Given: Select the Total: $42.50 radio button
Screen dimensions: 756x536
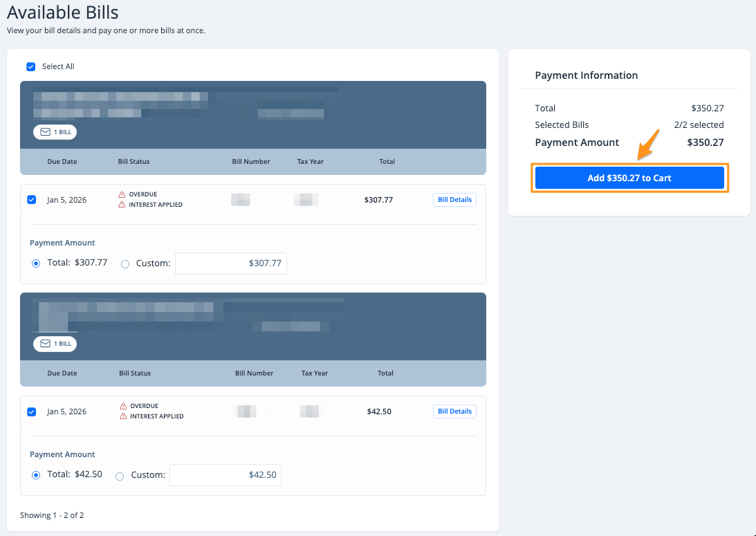Looking at the screenshot, I should [x=36, y=475].
